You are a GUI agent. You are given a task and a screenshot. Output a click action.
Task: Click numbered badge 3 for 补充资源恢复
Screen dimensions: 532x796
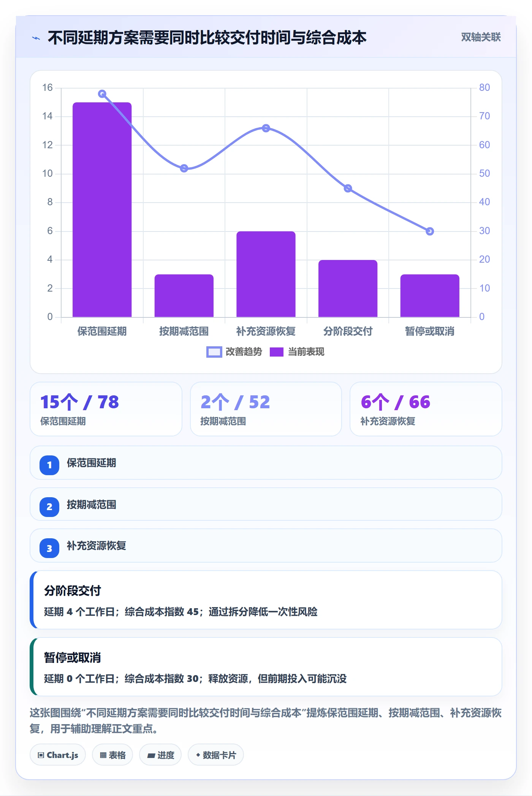[49, 548]
